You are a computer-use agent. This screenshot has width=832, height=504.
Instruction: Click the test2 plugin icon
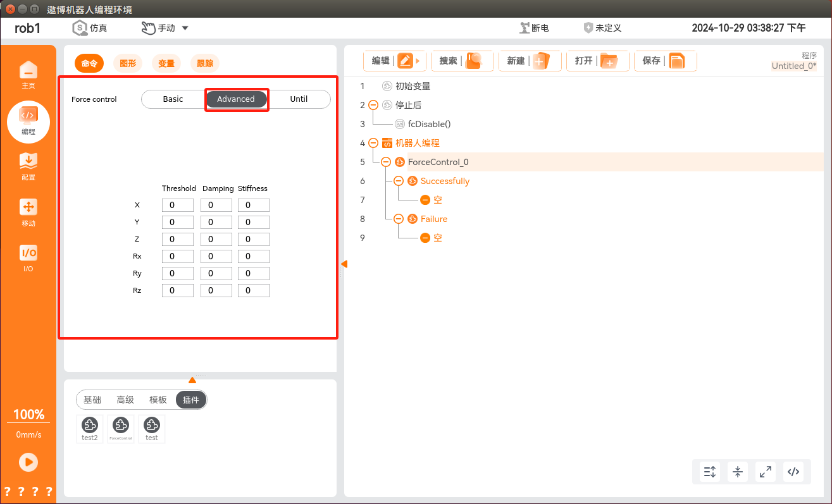tap(90, 428)
